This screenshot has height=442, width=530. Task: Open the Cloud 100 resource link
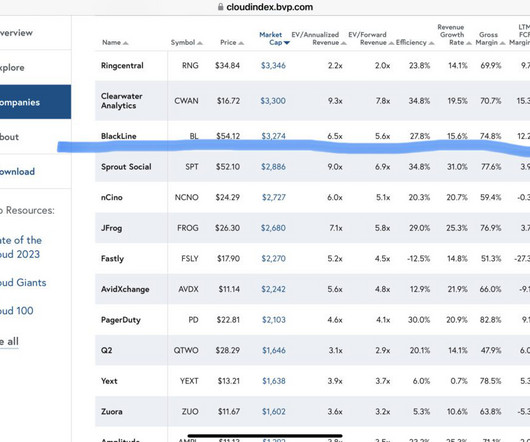17,311
